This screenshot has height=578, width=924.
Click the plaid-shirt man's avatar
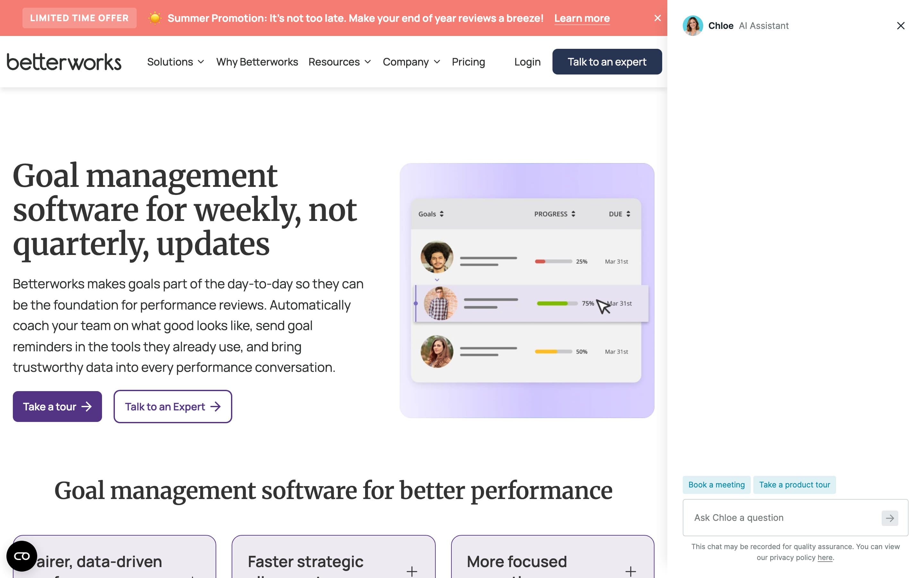coord(440,303)
